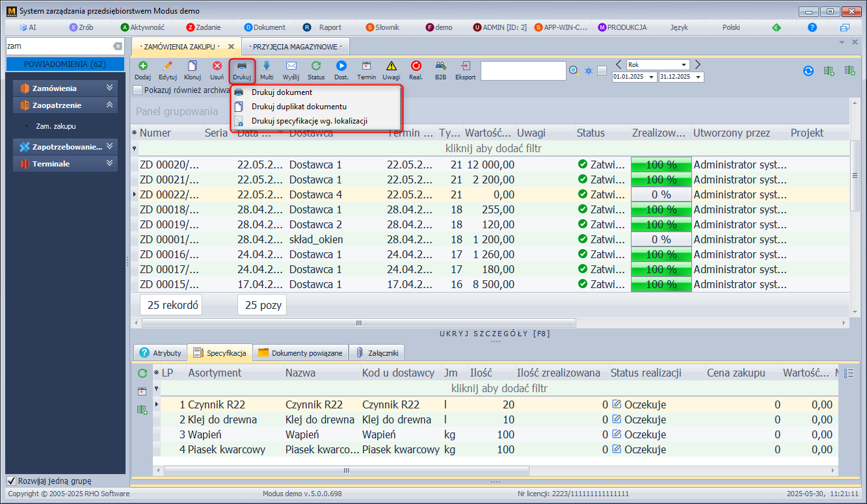Click the Termin calendar icon
Screen dimensions: 867x504
(x=366, y=66)
